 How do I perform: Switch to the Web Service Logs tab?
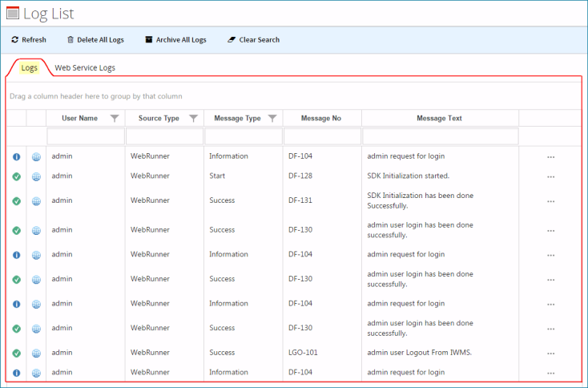[85, 68]
